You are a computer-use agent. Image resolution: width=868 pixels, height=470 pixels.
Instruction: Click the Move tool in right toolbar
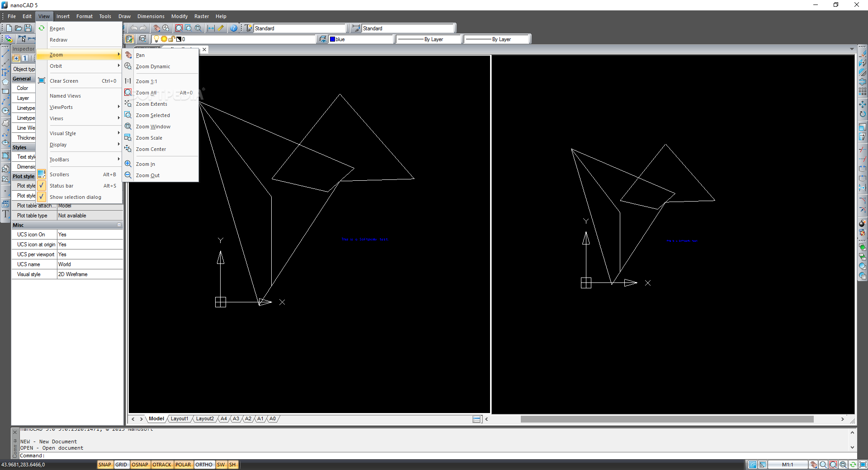863,104
